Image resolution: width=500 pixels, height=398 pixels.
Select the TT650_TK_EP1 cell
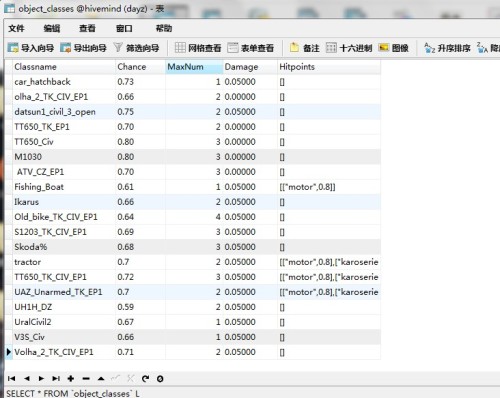tap(64, 127)
